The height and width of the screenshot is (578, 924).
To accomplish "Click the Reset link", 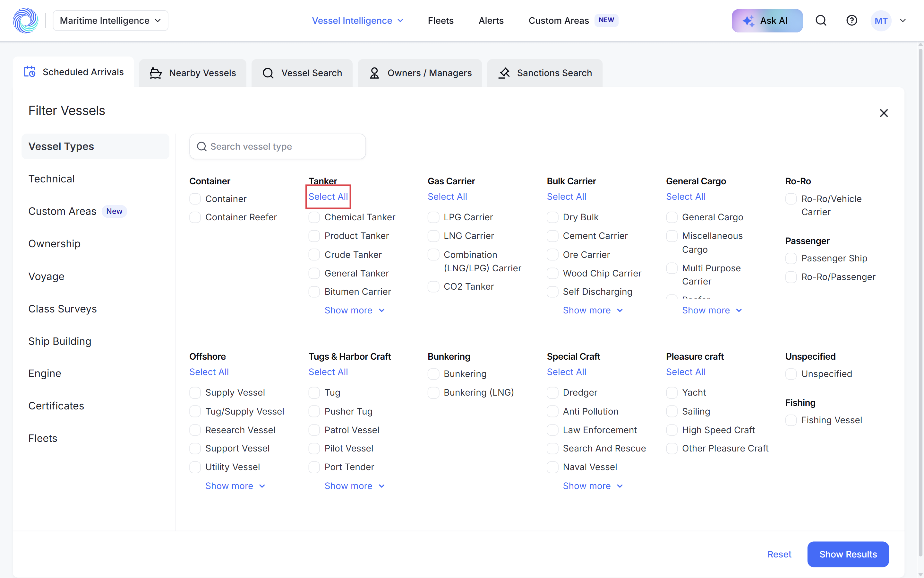I will [779, 555].
